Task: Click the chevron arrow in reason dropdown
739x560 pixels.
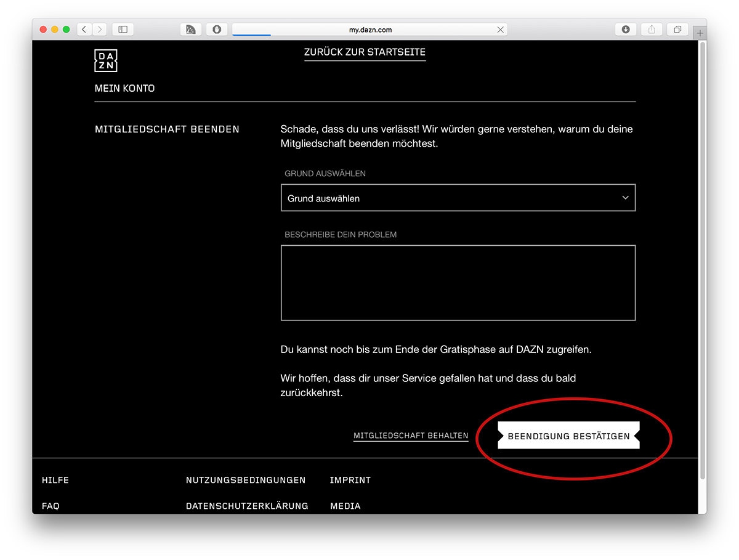Action: pyautogui.click(x=625, y=198)
